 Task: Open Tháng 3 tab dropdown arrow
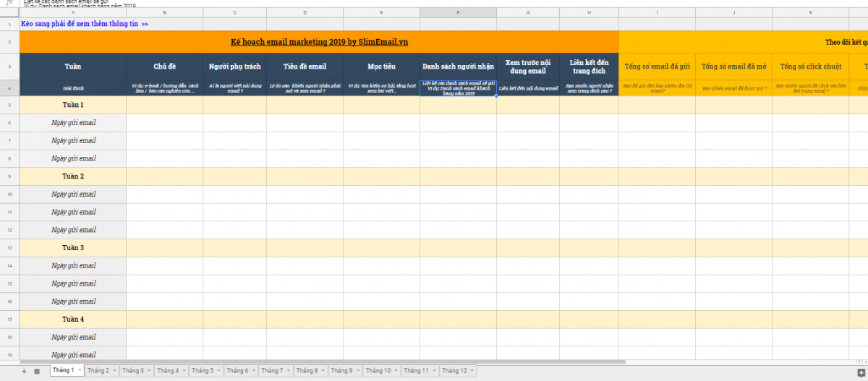coord(149,371)
